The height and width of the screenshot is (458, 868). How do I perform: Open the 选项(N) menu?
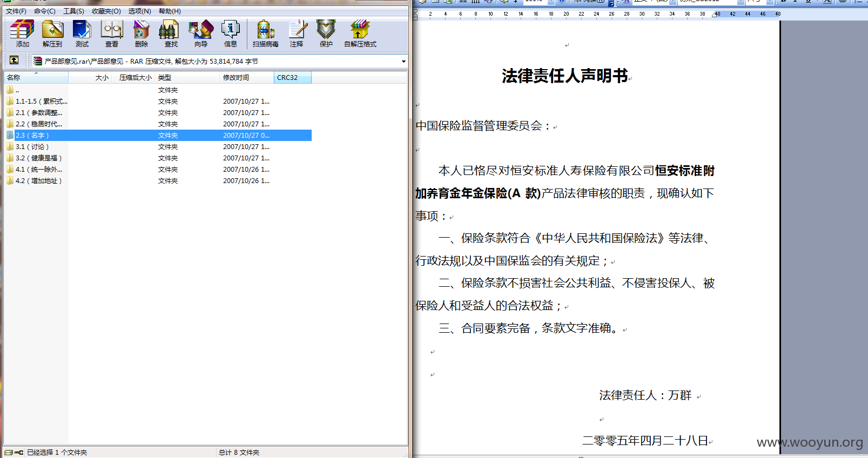139,11
